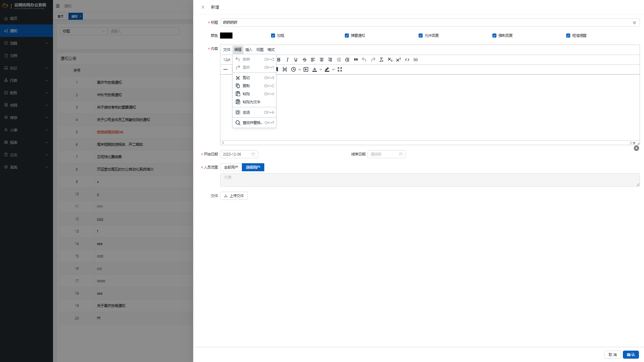The width and height of the screenshot is (644, 362).
Task: Open the 标题 search-field dropdown in background page
Action: [x=84, y=31]
